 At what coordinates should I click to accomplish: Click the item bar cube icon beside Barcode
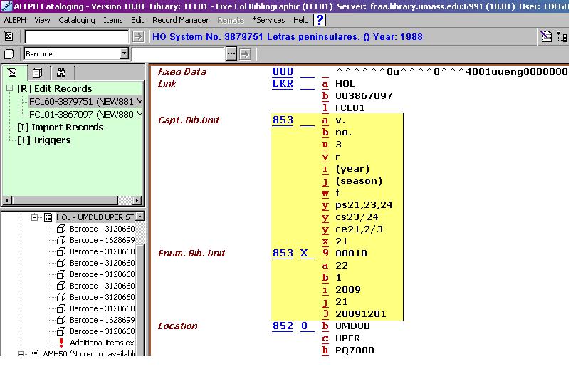(9, 53)
